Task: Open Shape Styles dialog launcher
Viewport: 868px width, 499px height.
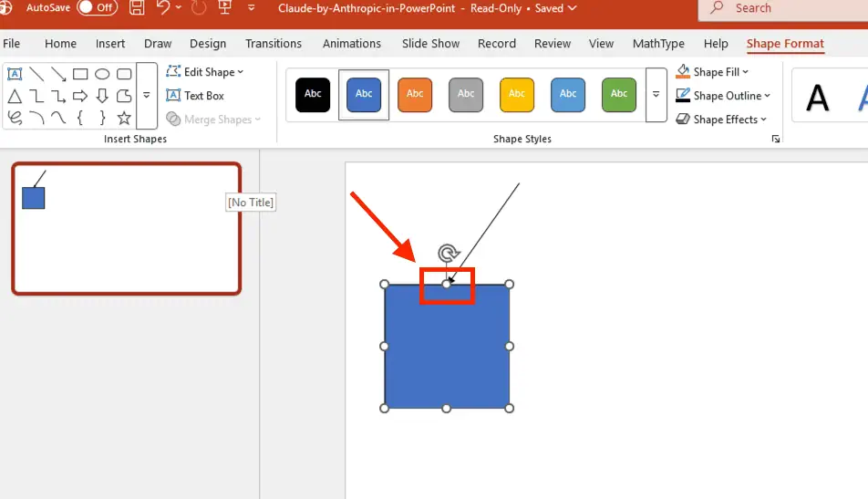Action: [776, 139]
